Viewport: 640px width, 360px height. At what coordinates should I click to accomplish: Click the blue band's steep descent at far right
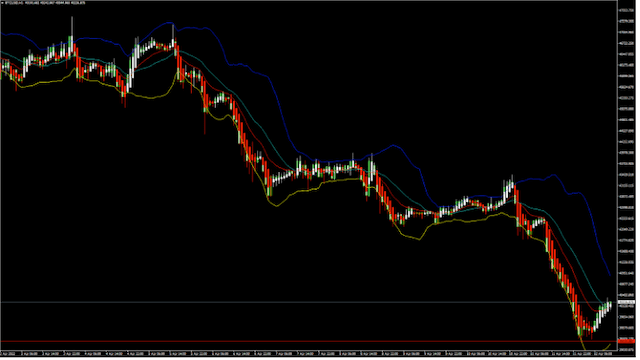point(600,245)
